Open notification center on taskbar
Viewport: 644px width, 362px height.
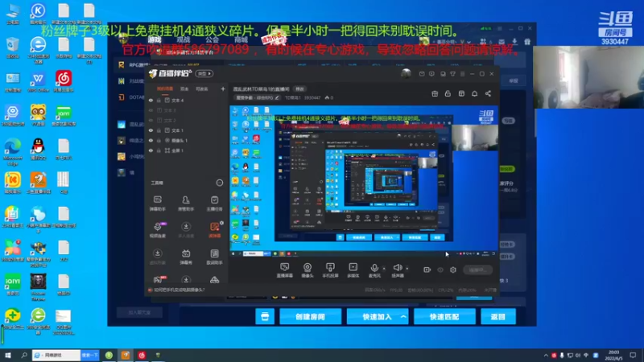pos(633,356)
